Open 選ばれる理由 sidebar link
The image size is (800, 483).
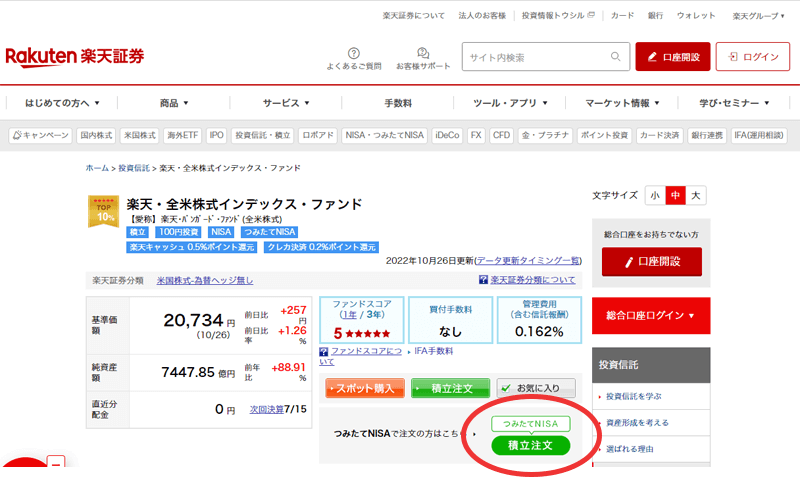click(x=630, y=449)
